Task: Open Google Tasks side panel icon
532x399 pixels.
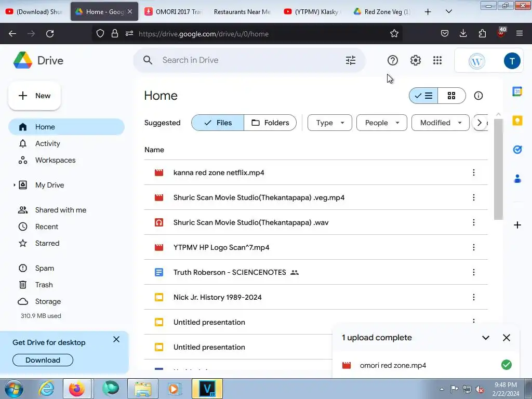Action: click(x=517, y=149)
